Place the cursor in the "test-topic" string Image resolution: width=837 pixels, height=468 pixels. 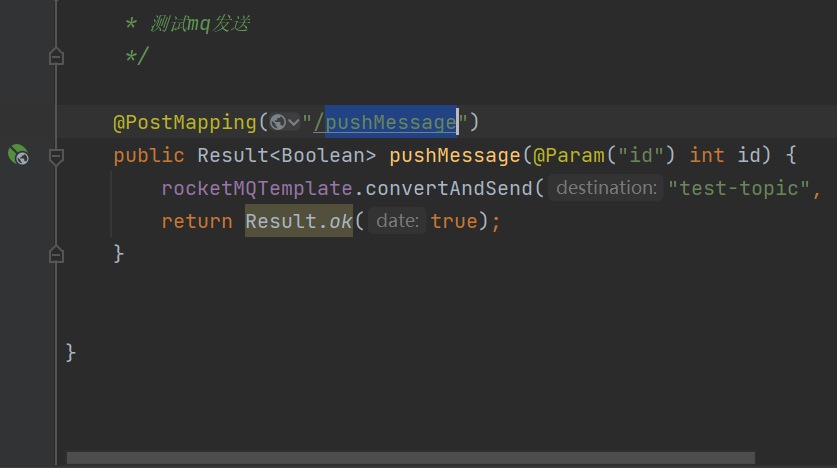[x=740, y=188]
